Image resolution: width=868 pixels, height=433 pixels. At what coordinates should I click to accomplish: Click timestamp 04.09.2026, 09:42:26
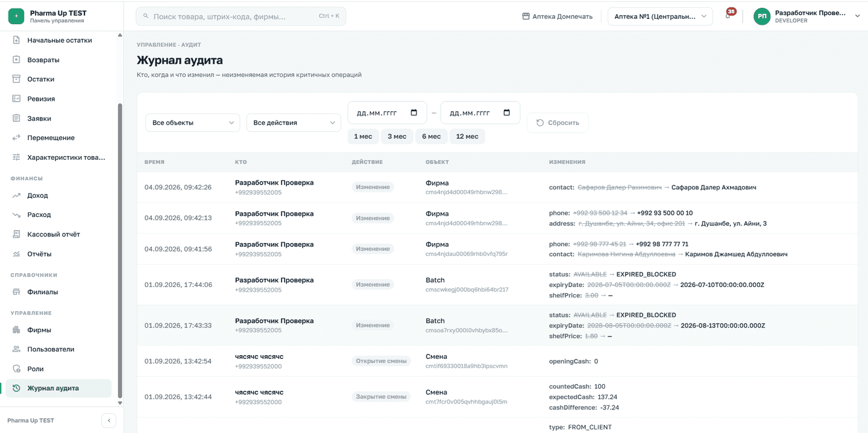(x=178, y=187)
